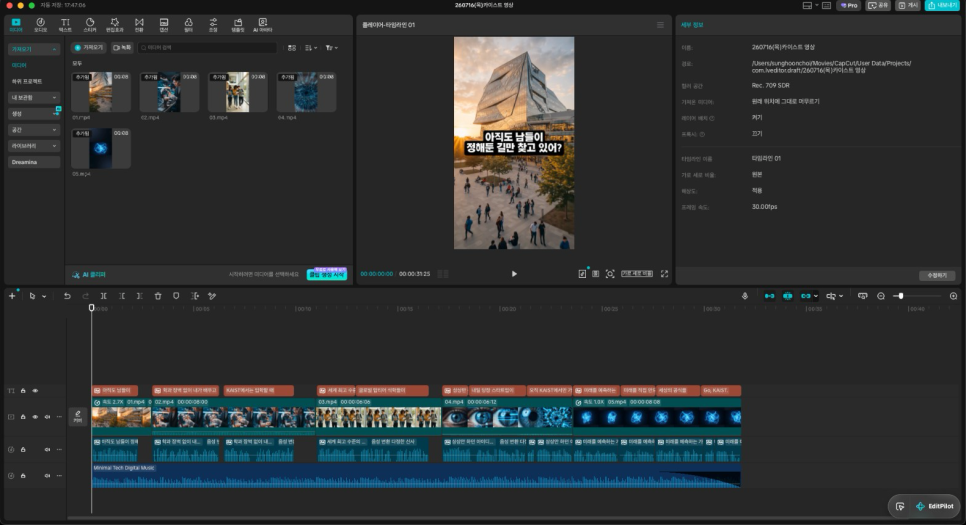Open the keyboard shortcuts icon in the title bar
This screenshot has width=966, height=525.
(x=827, y=6)
